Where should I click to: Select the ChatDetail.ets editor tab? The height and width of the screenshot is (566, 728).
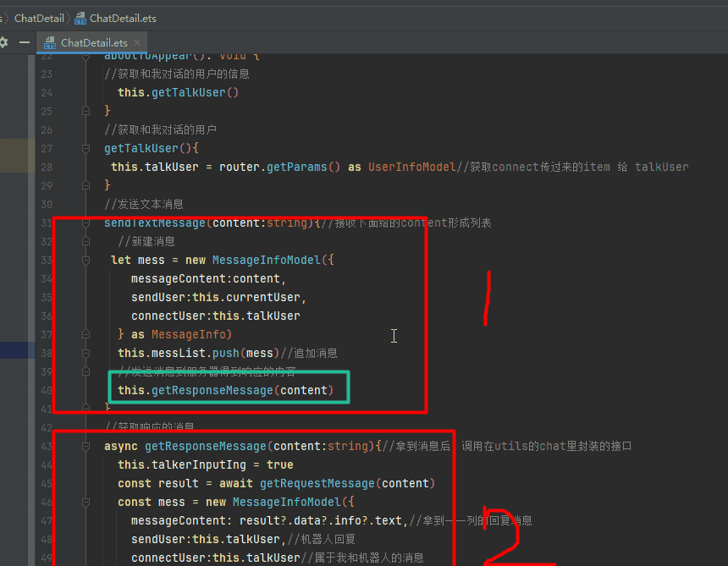click(93, 42)
